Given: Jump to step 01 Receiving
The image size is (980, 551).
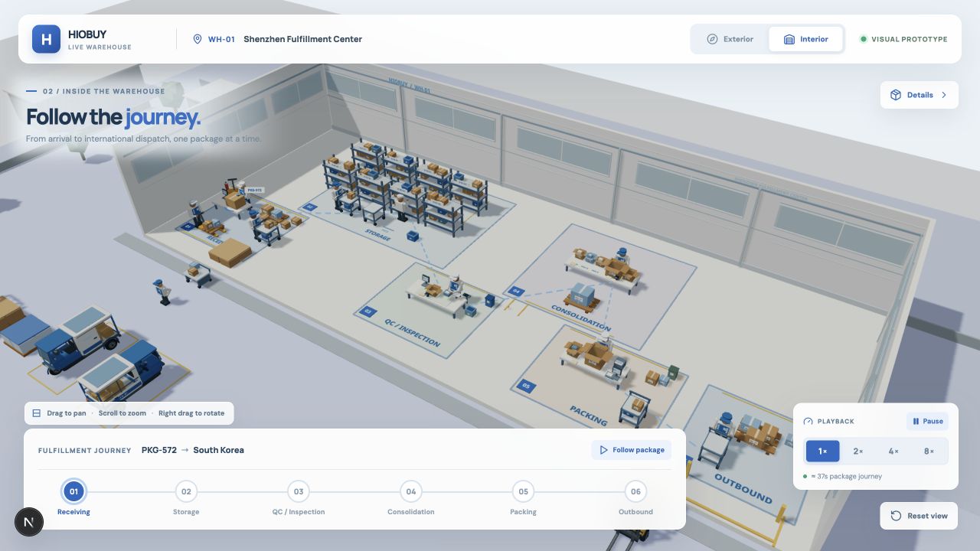Looking at the screenshot, I should (x=73, y=491).
